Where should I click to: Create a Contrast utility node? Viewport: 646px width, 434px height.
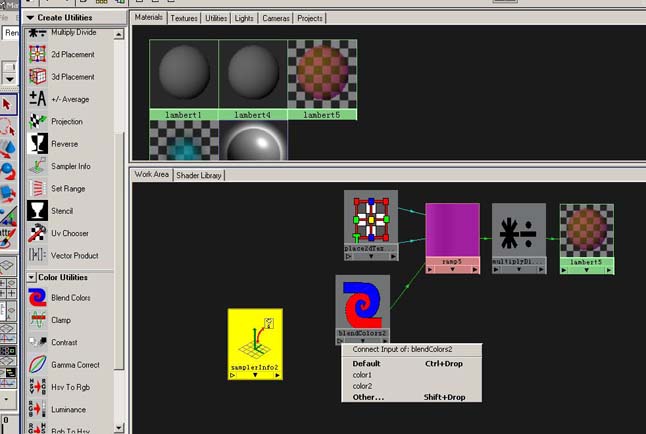(37, 342)
